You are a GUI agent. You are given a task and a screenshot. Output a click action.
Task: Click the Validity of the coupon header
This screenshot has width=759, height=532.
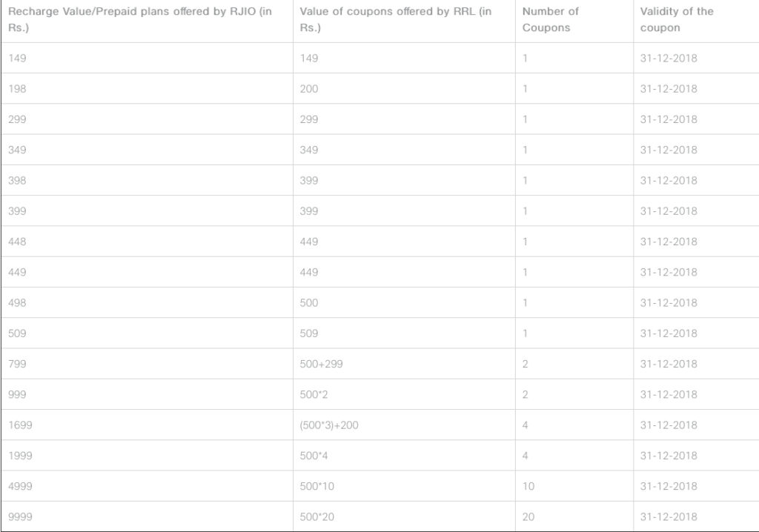pos(696,21)
